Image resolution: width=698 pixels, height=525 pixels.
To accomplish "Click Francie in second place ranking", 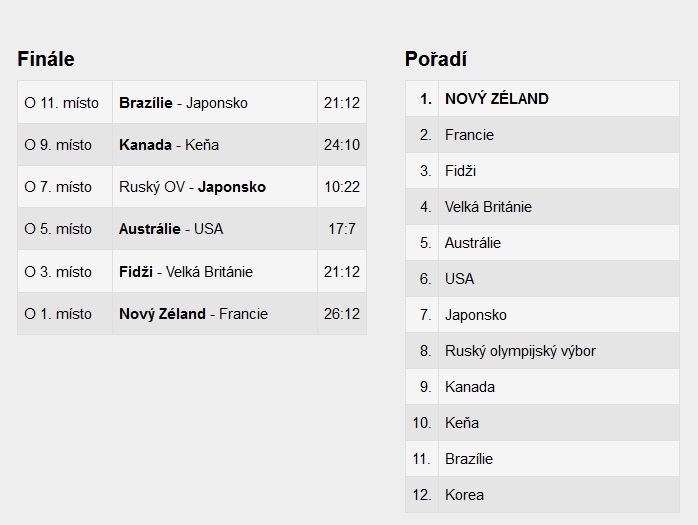I will pyautogui.click(x=470, y=135).
